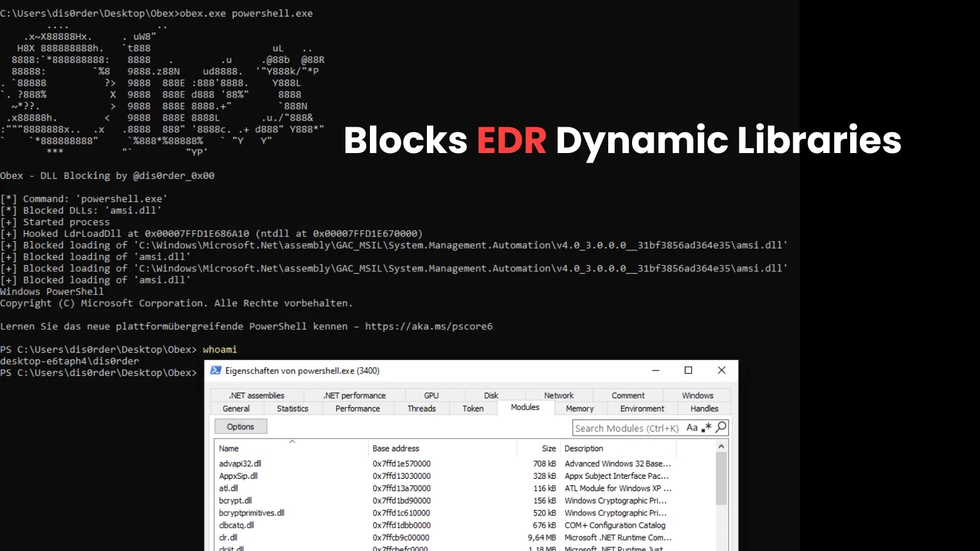Toggle case-sensitive search with the Aa icon
The height and width of the screenshot is (551, 980).
pyautogui.click(x=691, y=427)
